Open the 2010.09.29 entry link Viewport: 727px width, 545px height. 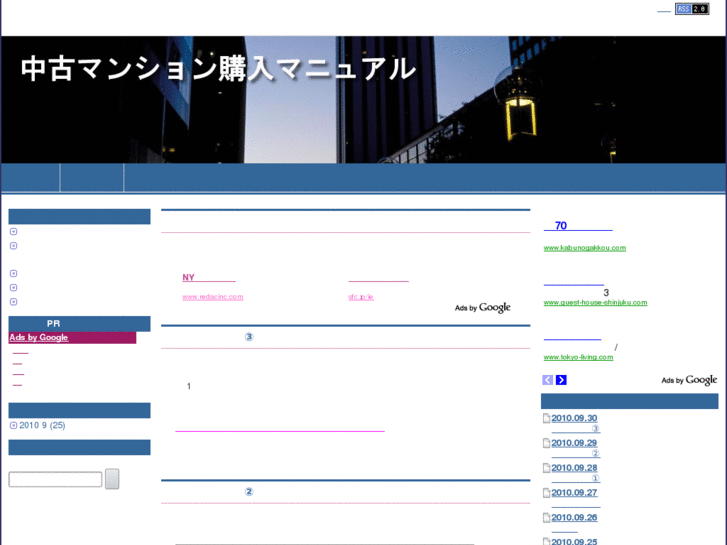click(574, 443)
